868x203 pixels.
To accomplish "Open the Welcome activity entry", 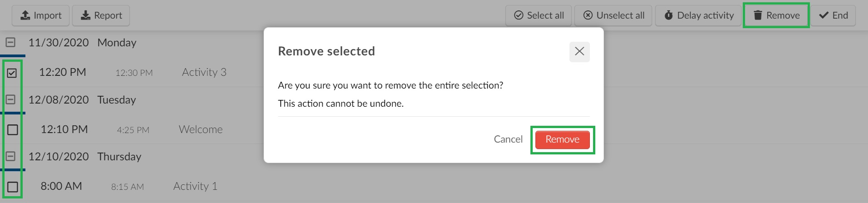I will [201, 129].
